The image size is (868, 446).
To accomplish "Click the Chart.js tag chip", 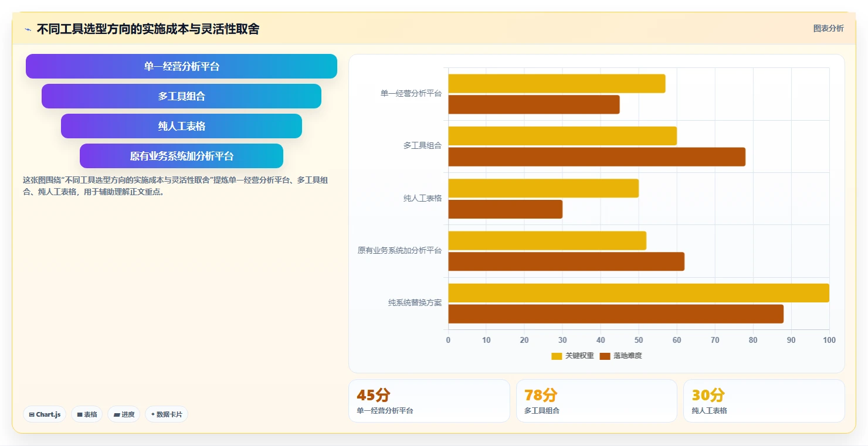I will coord(45,414).
